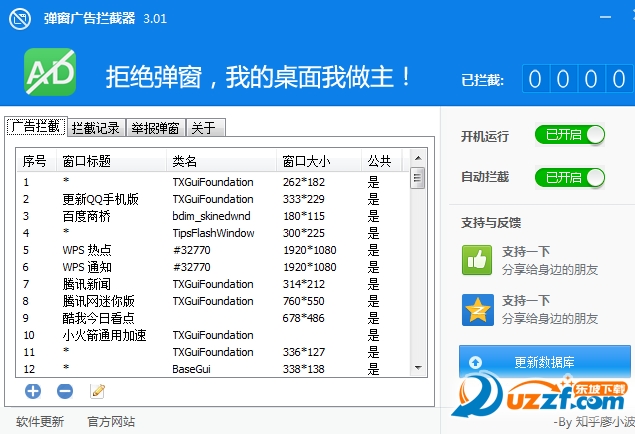Click class name TipsFlashWindow

(x=213, y=233)
